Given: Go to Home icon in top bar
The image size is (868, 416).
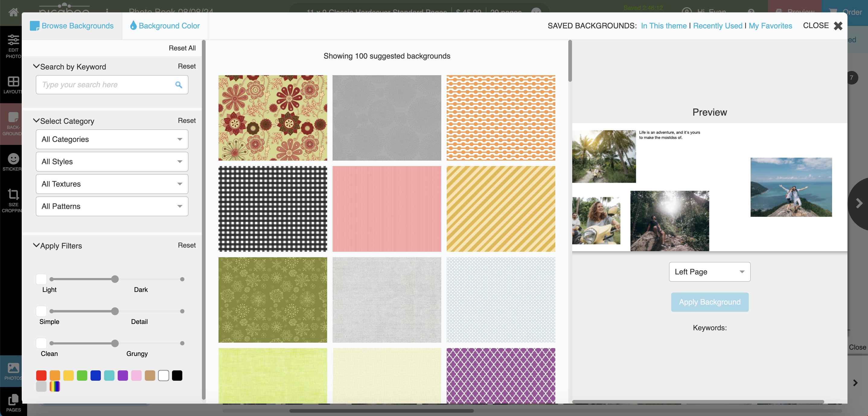Looking at the screenshot, I should click(14, 12).
